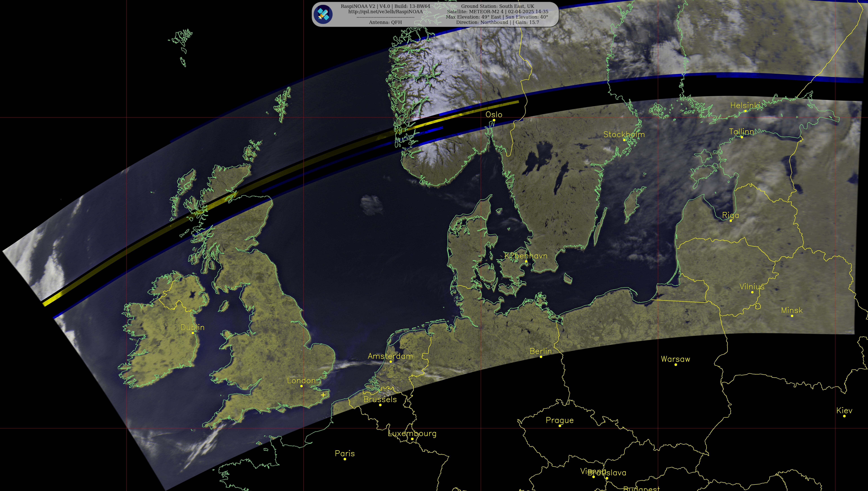This screenshot has width=868, height=491.
Task: Select the Warsaw city label
Action: pyautogui.click(x=675, y=359)
